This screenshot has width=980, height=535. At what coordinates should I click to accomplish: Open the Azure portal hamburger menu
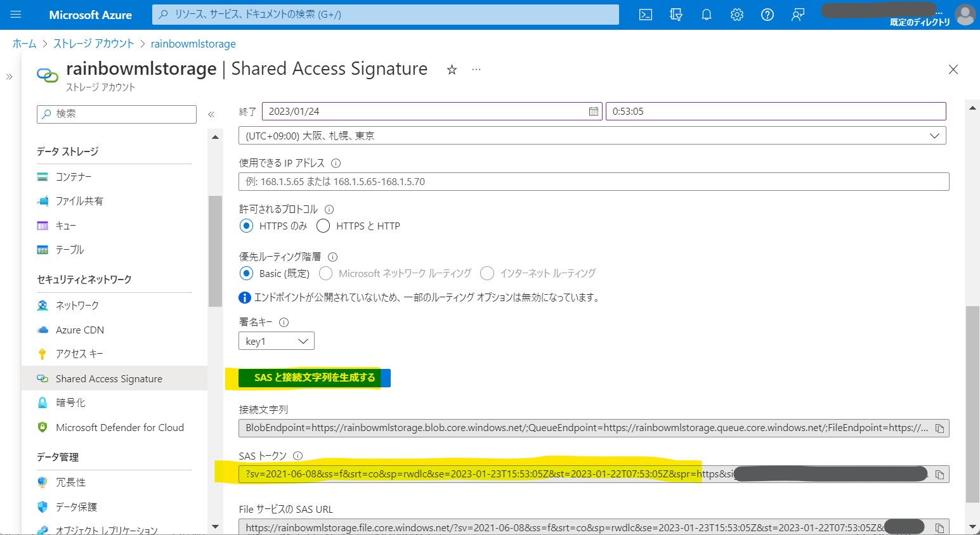coord(16,15)
